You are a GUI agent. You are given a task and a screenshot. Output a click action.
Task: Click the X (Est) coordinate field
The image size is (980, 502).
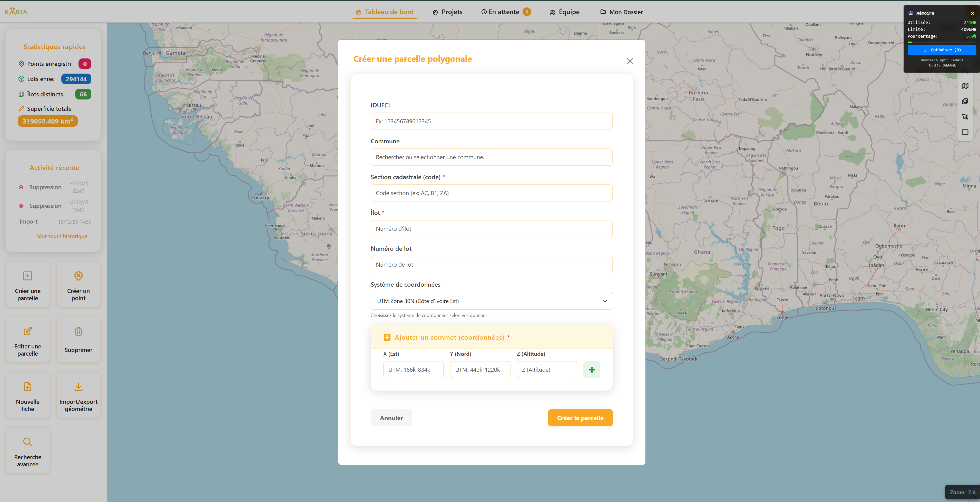pos(413,370)
